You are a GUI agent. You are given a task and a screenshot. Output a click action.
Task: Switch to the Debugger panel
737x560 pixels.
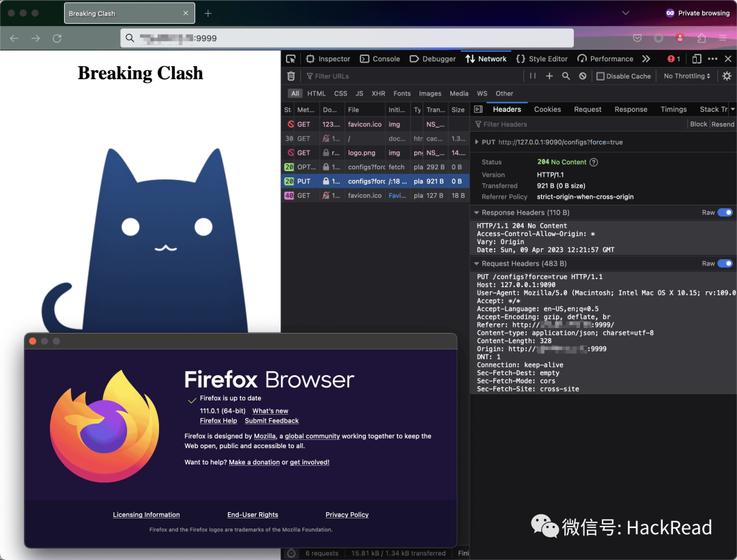pyautogui.click(x=433, y=59)
